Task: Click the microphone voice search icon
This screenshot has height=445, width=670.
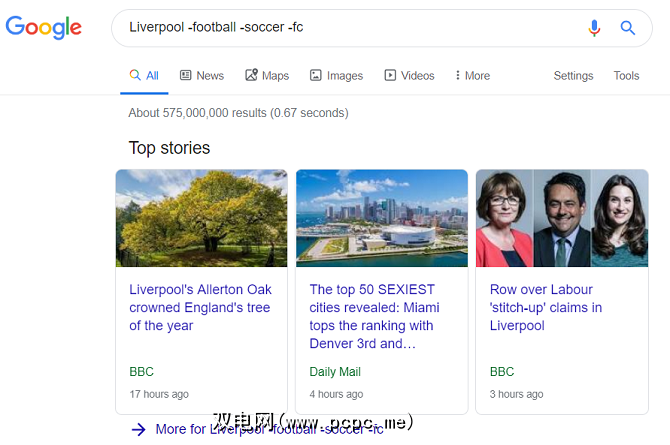Action: coord(595,28)
